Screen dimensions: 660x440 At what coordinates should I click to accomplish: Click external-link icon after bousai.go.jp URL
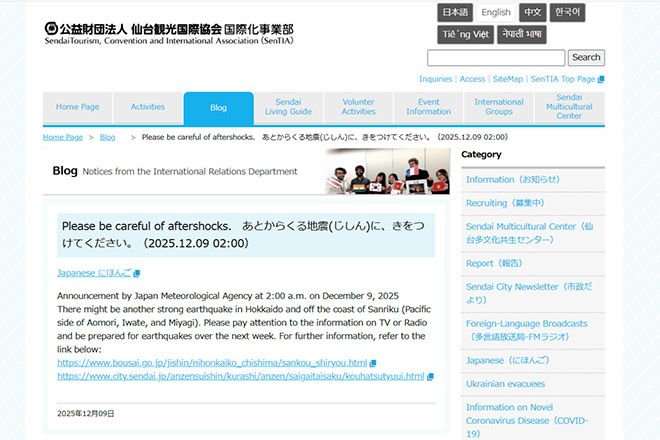(372, 363)
